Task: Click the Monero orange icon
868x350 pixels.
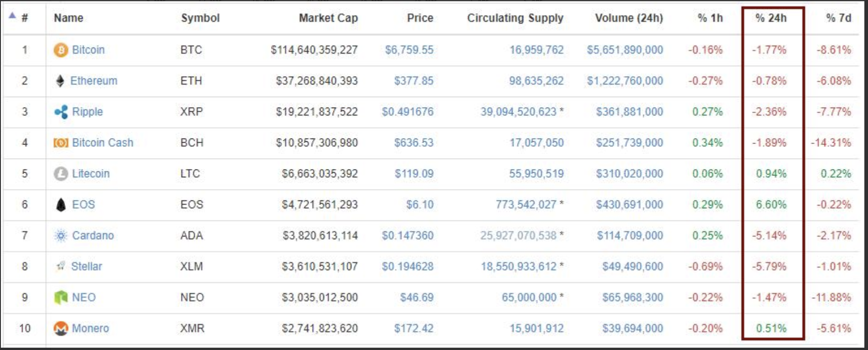Action: pyautogui.click(x=61, y=328)
